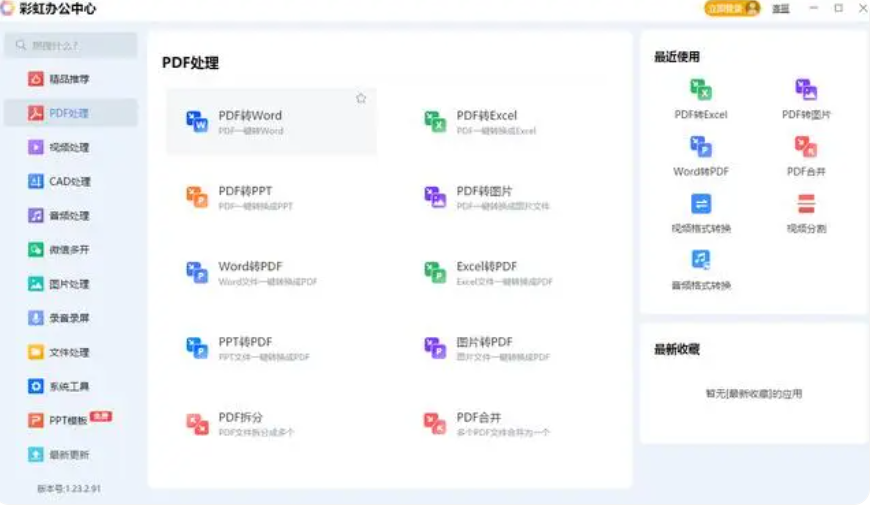Minimize the 彩虹办公中心 window
This screenshot has width=873, height=505.
814,8
